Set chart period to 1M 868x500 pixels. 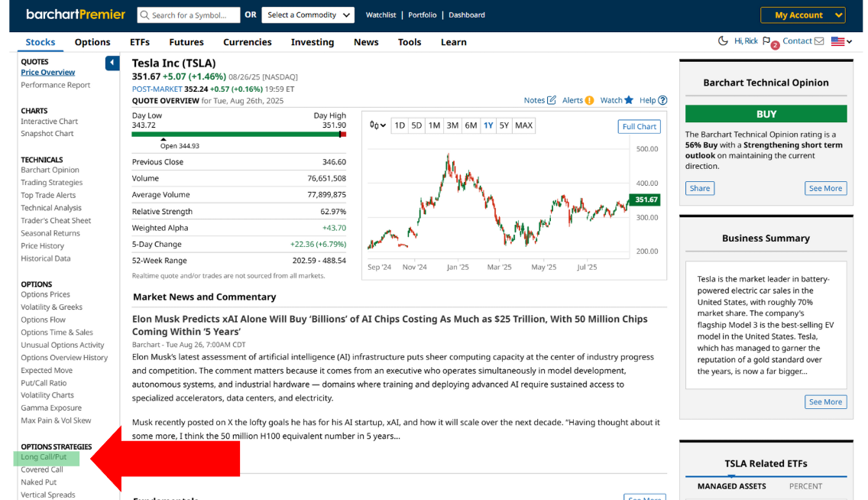(434, 125)
